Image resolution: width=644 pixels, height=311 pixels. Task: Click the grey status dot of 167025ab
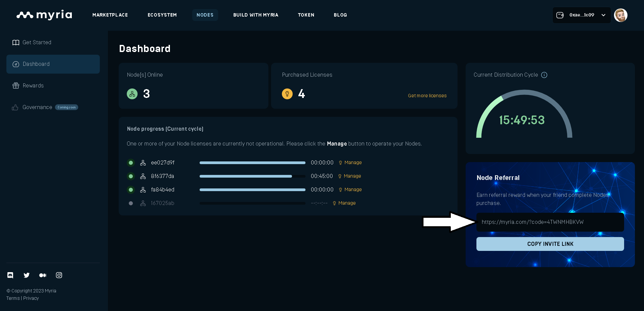point(131,203)
